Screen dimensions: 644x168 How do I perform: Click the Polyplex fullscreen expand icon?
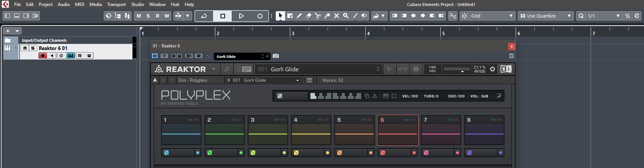point(394,96)
